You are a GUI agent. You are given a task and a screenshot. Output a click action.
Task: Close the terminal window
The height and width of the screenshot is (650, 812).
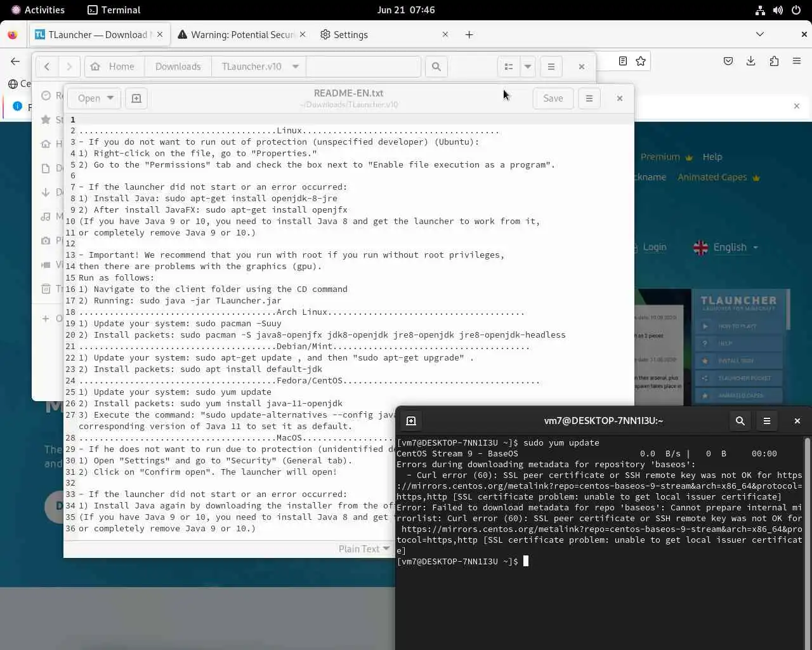pos(797,420)
